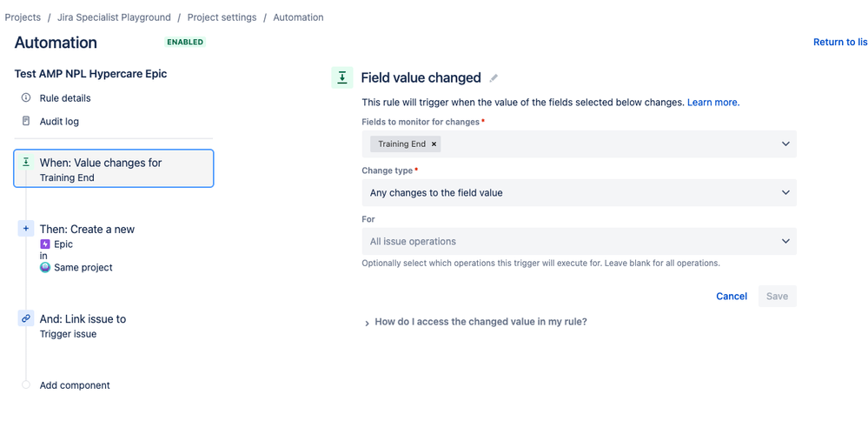Click the Add component circle node

click(x=26, y=385)
